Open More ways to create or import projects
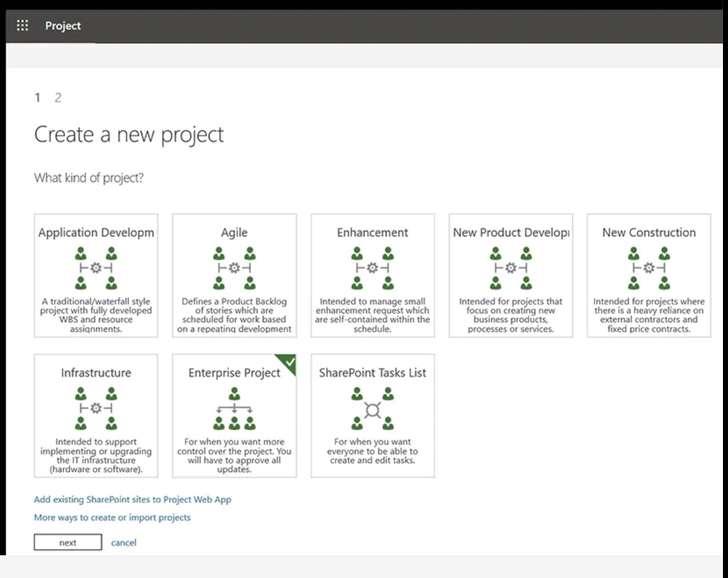 [112, 517]
